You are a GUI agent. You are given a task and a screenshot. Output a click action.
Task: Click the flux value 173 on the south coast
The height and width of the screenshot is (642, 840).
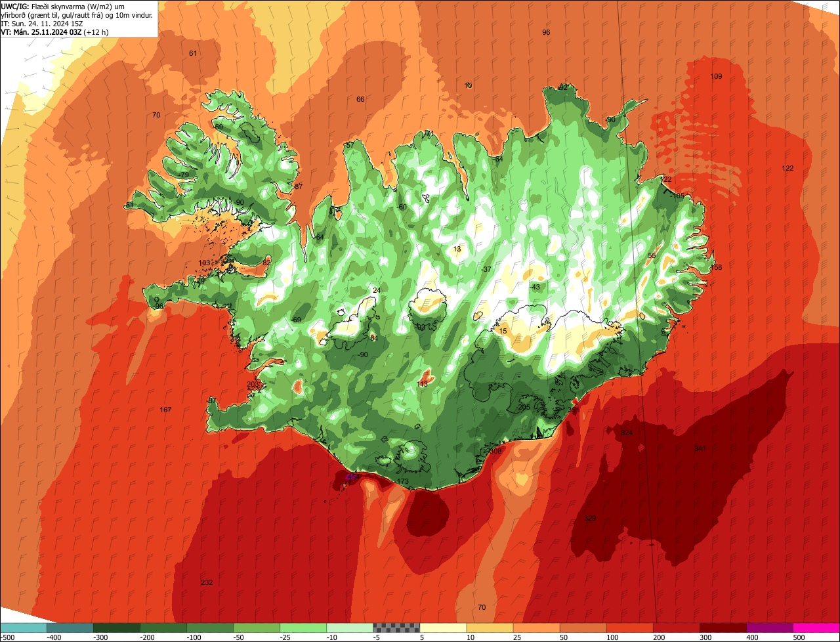coord(403,482)
